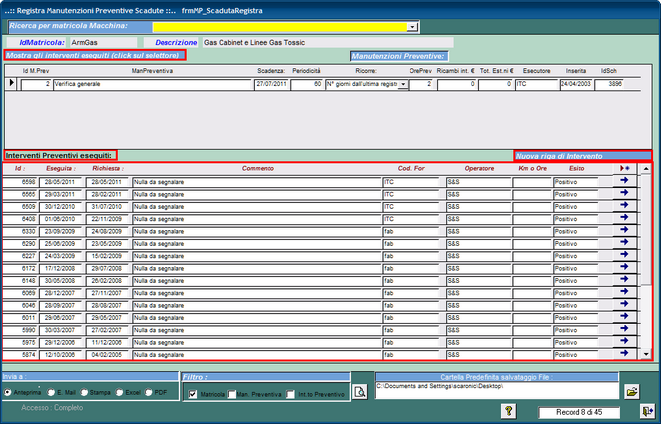The image size is (661, 424).
Task: Click the blue arrow on row 5874
Action: tap(624, 353)
